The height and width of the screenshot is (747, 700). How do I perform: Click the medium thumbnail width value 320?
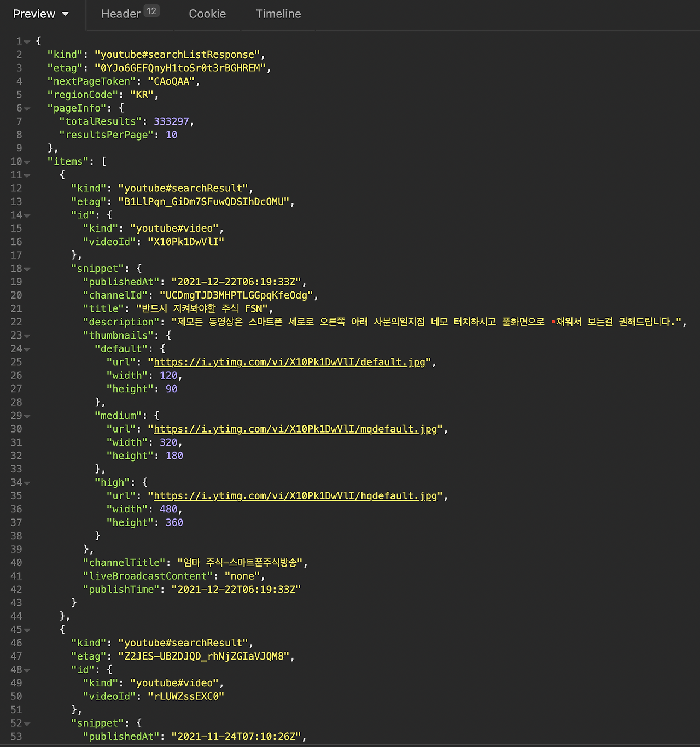tap(168, 442)
